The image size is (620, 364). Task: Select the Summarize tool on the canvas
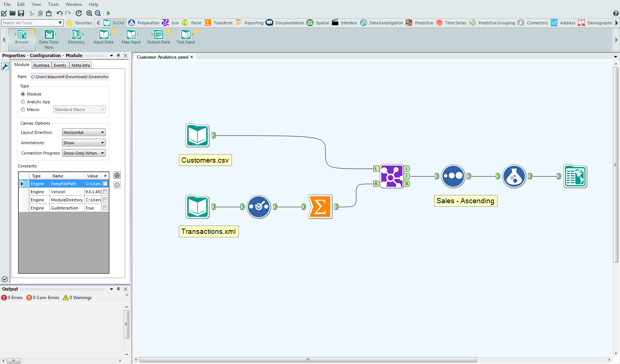click(320, 207)
